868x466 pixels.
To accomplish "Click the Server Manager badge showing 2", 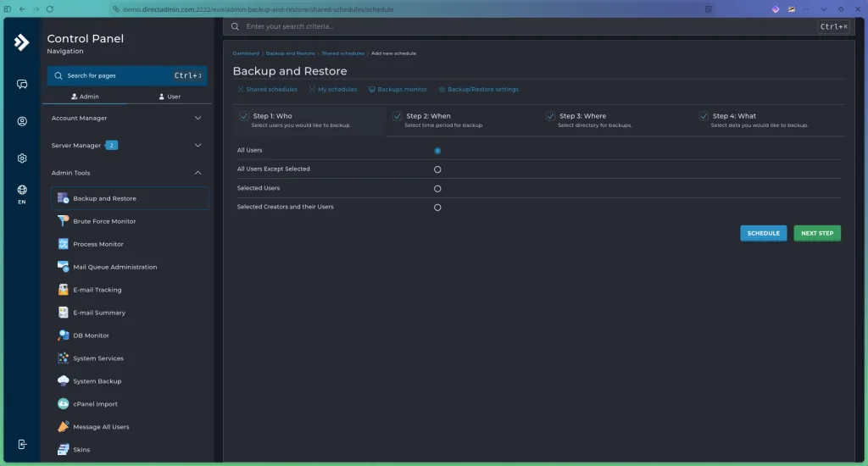I will [111, 145].
